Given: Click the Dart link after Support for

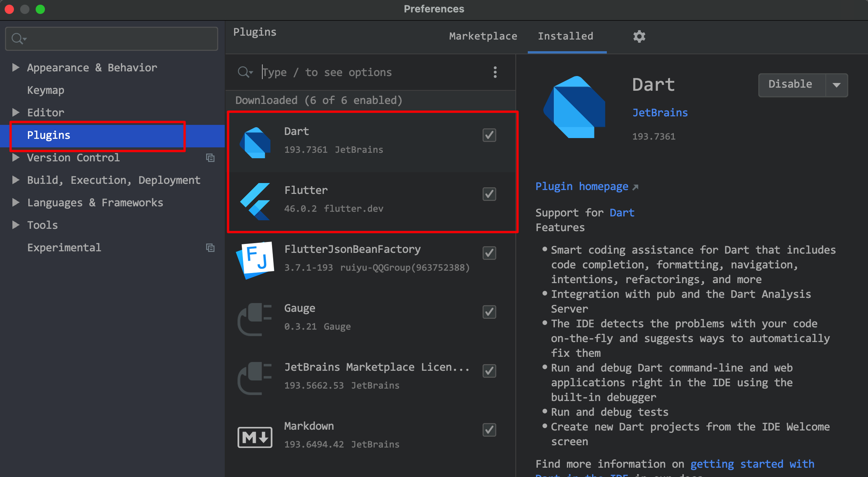Looking at the screenshot, I should tap(622, 213).
